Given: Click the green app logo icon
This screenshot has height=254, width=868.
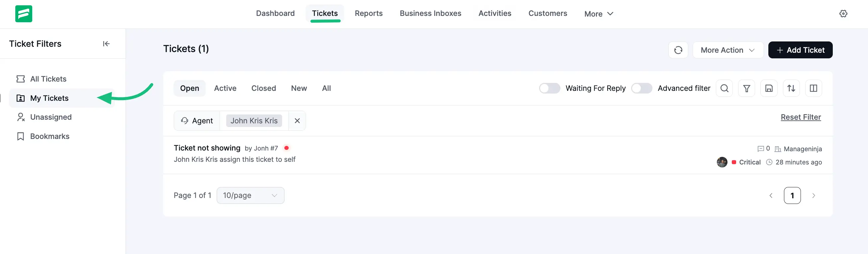Looking at the screenshot, I should click(24, 14).
